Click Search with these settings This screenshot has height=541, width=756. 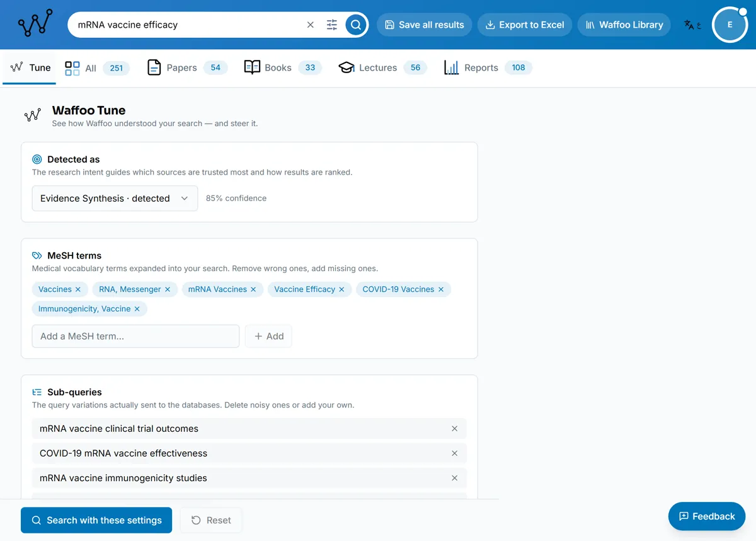click(x=96, y=520)
